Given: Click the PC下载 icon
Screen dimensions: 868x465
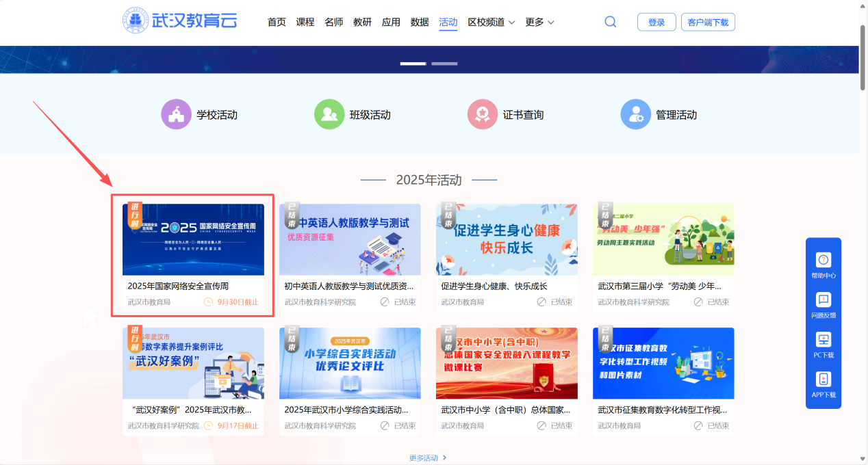Looking at the screenshot, I should (x=824, y=340).
